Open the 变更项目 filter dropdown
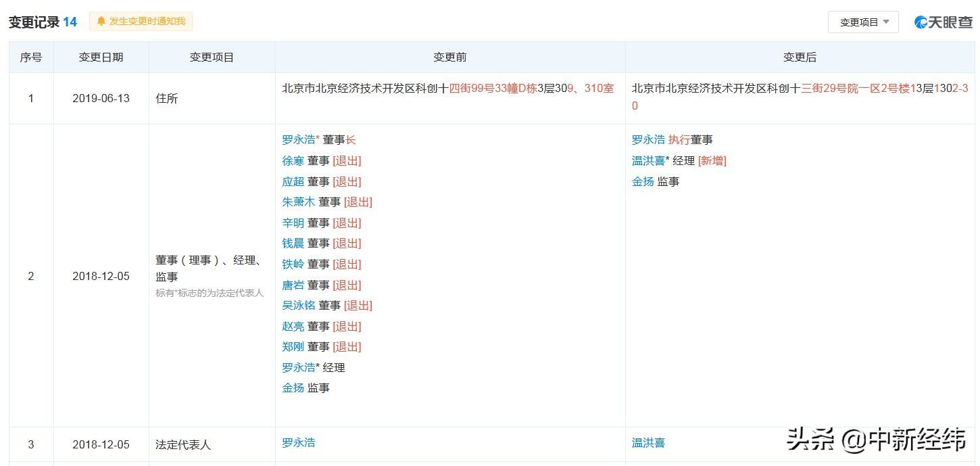The width and height of the screenshot is (980, 466). 863,22
